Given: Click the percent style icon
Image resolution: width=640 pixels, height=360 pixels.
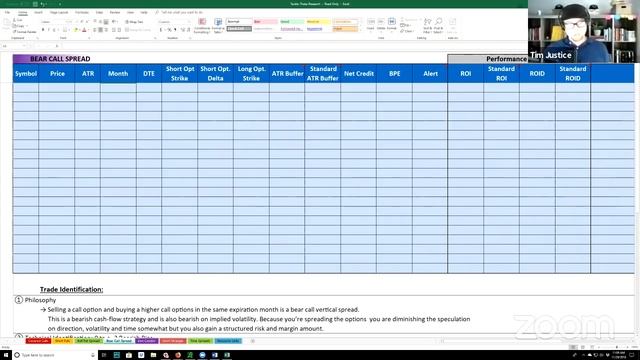Looking at the screenshot, I should coord(169,30).
